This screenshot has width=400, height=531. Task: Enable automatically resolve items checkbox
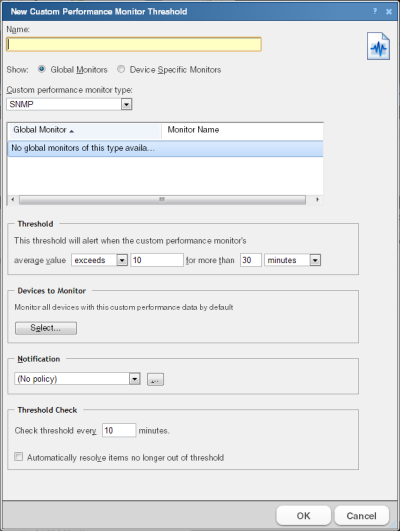point(19,457)
